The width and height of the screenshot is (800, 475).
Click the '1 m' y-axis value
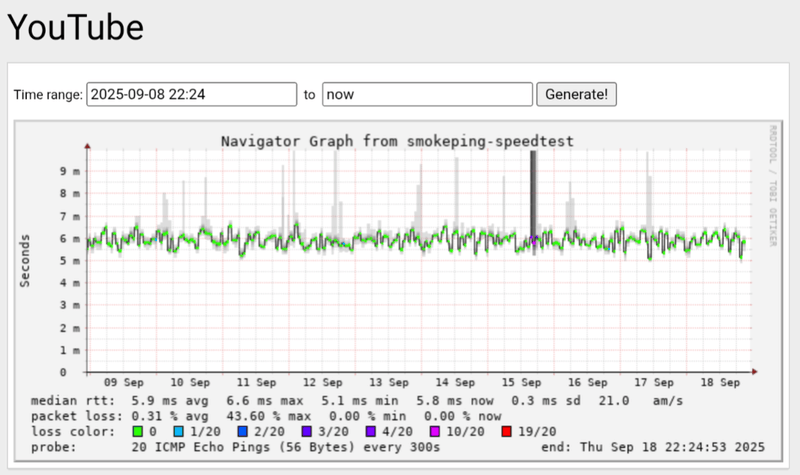[x=70, y=351]
